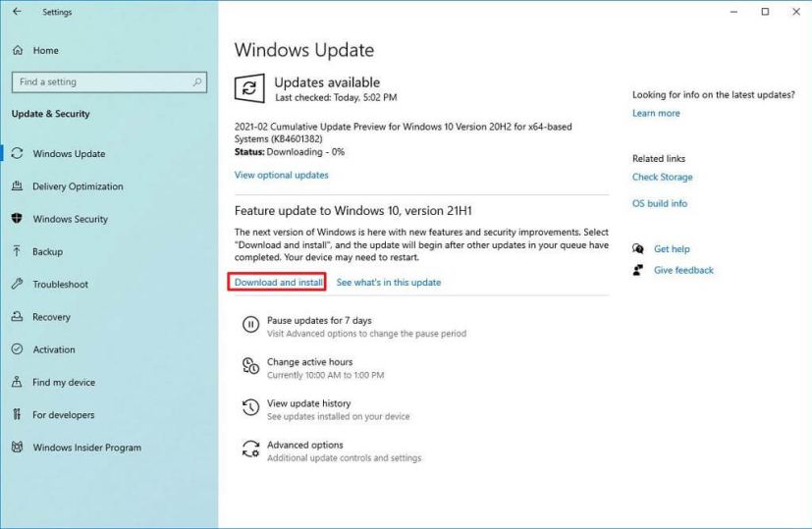Click the Give feedback person icon
812x529 pixels.
click(x=638, y=270)
